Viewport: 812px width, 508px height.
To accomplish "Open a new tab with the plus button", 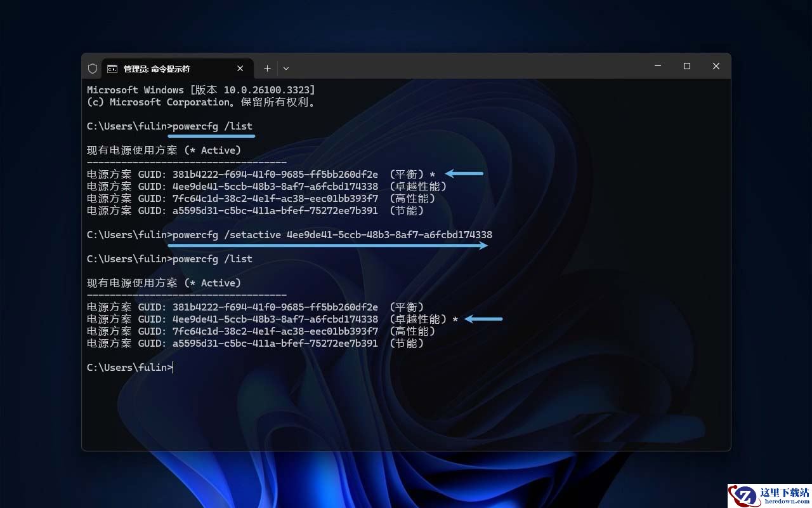I will tap(267, 69).
